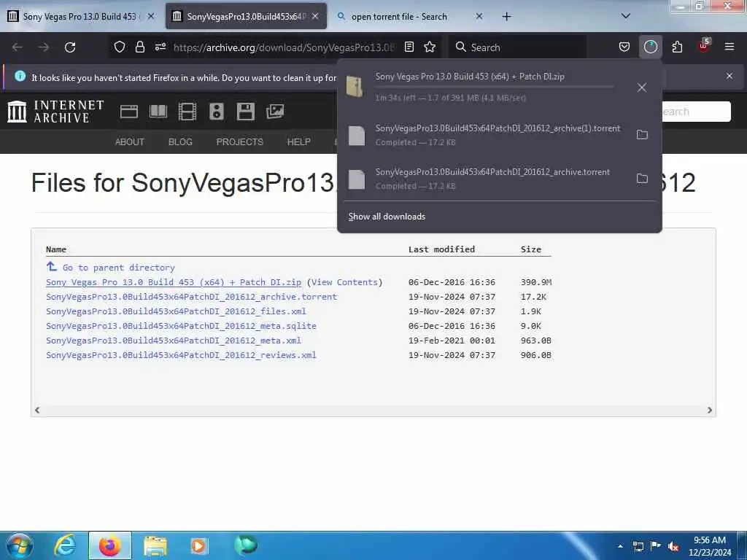Viewport: 747px width, 560px height.
Task: Dismiss the Firefox cleanup notification bar
Action: (729, 76)
